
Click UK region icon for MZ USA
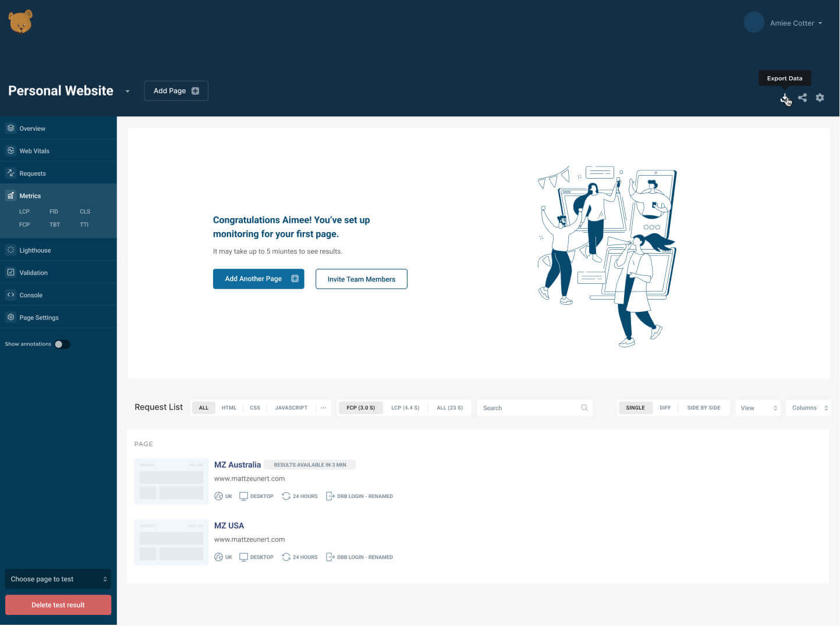(x=219, y=557)
